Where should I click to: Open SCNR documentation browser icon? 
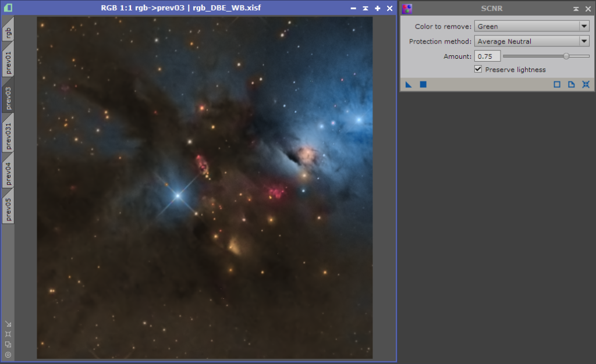[572, 84]
